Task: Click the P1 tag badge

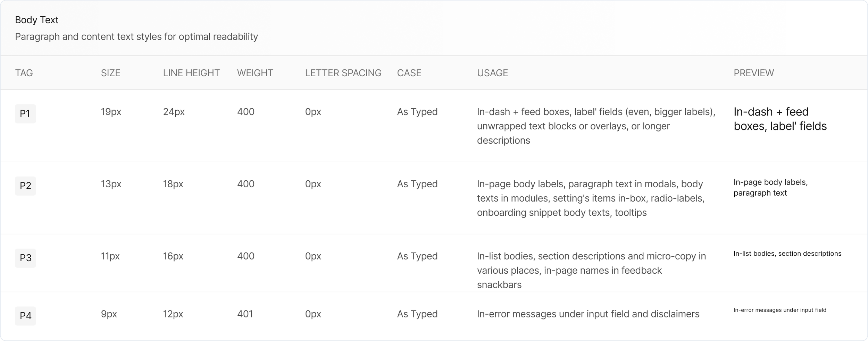Action: (x=25, y=114)
